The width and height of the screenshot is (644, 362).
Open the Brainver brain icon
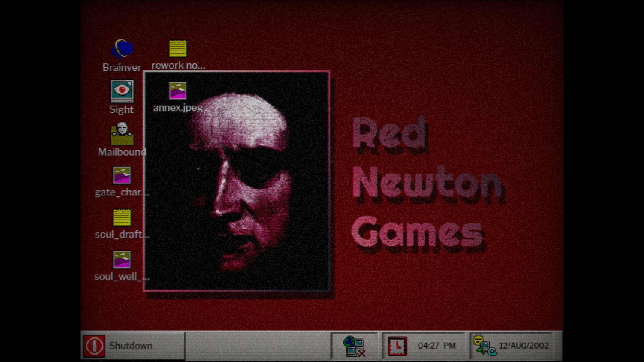tap(122, 49)
